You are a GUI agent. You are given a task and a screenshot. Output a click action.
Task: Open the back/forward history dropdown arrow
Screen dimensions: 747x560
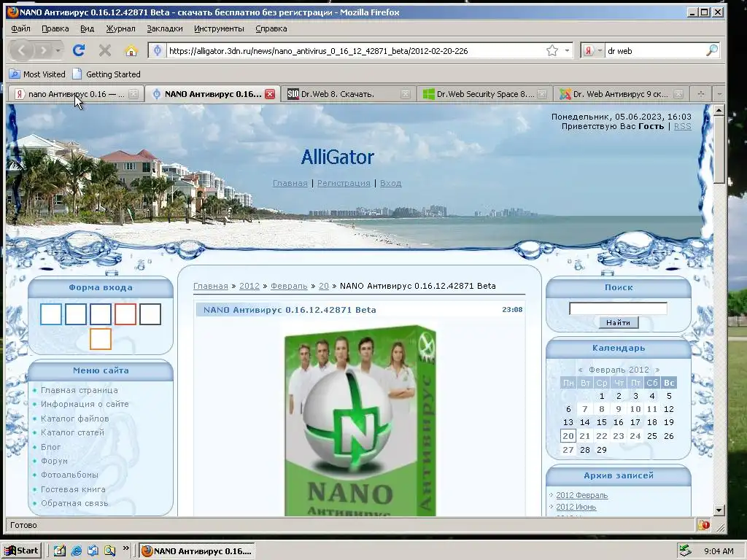point(58,50)
